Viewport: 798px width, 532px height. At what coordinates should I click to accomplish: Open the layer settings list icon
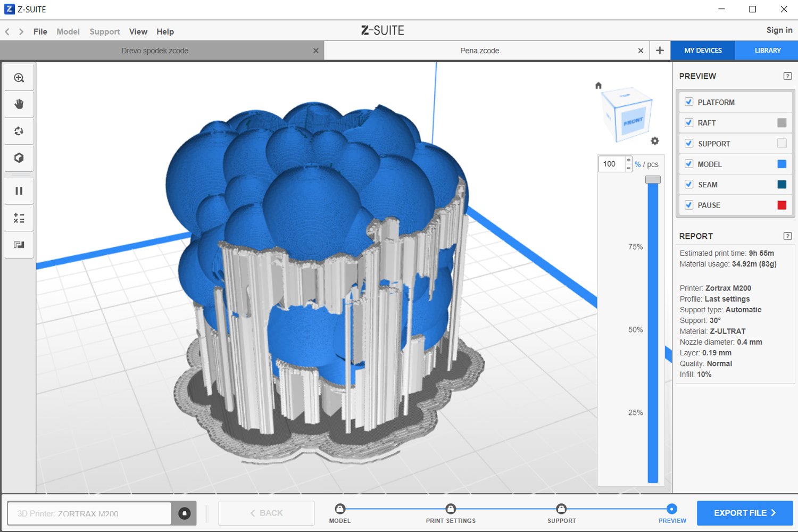pos(19,218)
